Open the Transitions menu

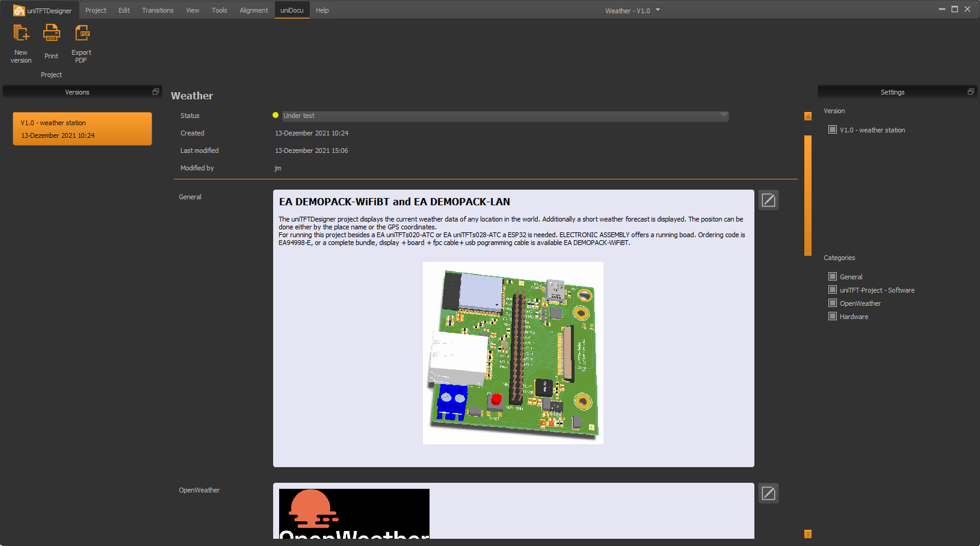(158, 10)
